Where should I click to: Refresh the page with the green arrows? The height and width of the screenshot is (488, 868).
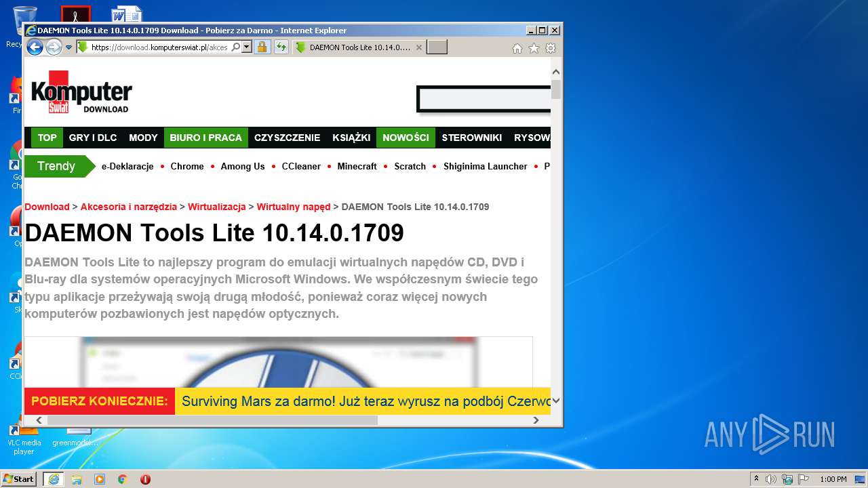[281, 47]
